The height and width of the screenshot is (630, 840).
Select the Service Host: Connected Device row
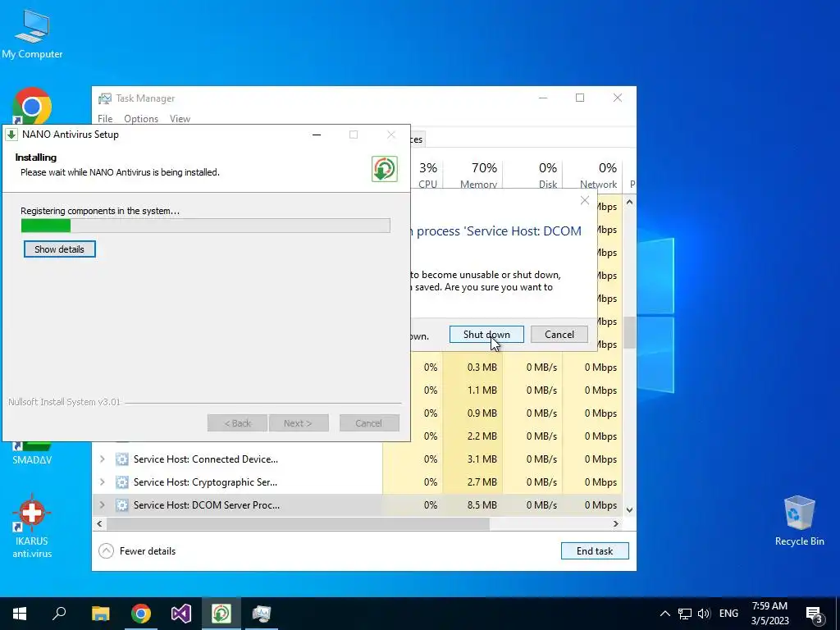point(358,459)
